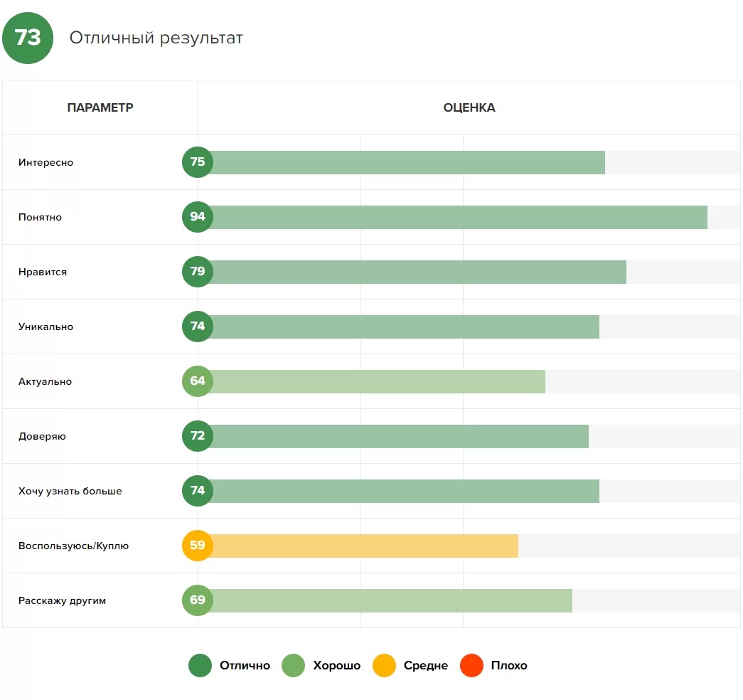
Task: Click the light green Хорошо legend dot
Action: 294,666
